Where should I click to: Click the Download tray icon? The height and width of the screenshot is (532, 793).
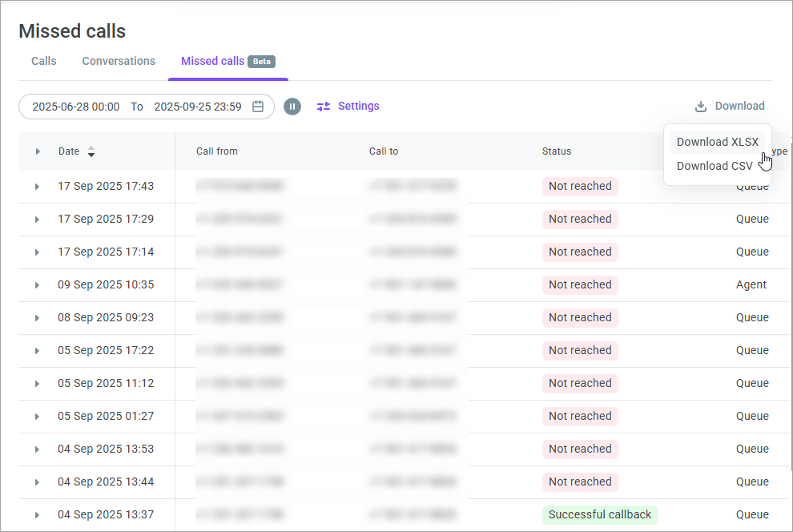(x=701, y=107)
